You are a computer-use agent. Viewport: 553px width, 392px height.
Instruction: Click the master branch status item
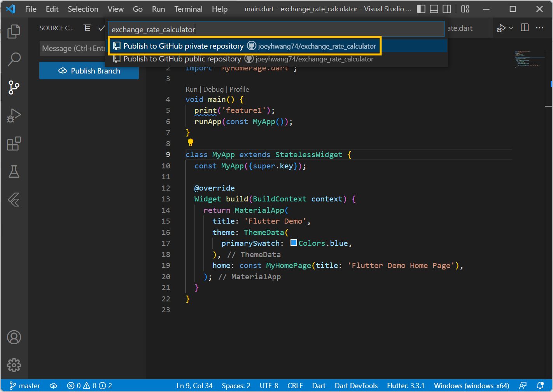point(24,385)
